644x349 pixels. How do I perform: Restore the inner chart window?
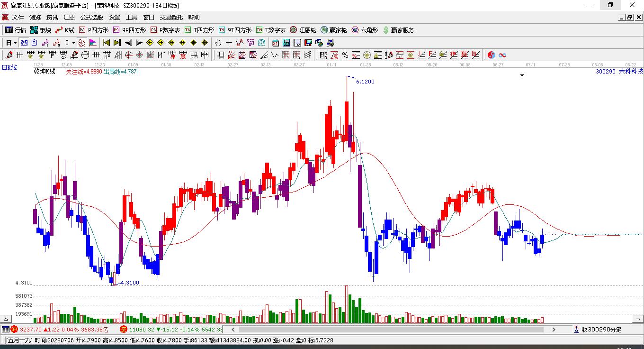pos(630,18)
